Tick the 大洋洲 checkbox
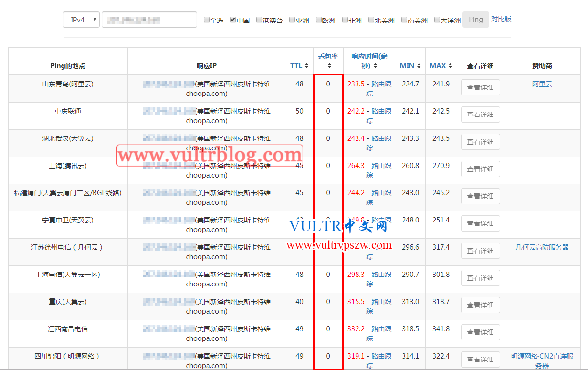 pyautogui.click(x=437, y=20)
